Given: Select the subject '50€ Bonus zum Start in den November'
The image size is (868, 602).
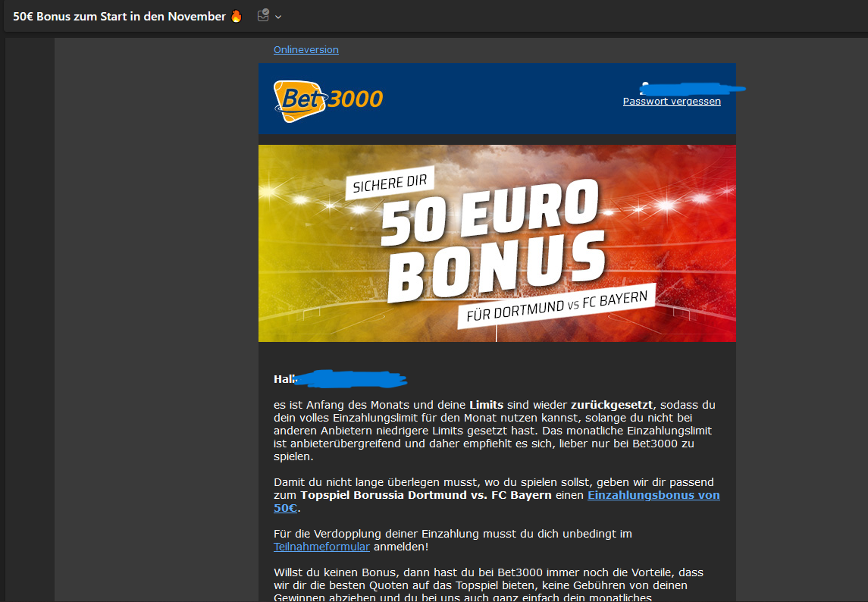Looking at the screenshot, I should (119, 17).
